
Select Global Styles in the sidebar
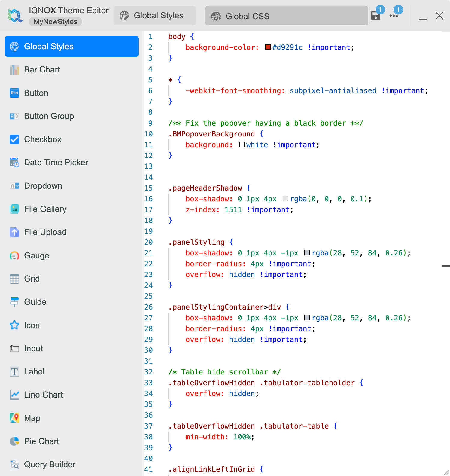click(x=72, y=47)
